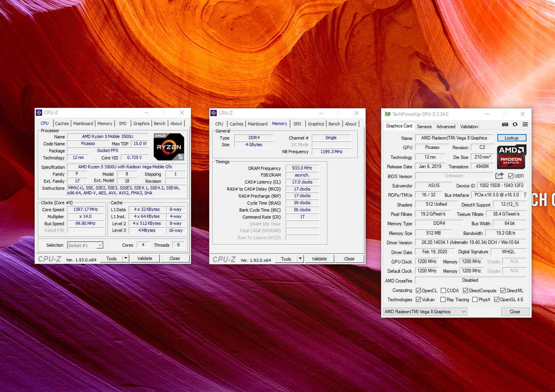Screen dimensions: 555x392
Task: Click the left CPU-Z window title icon
Action: [39, 113]
